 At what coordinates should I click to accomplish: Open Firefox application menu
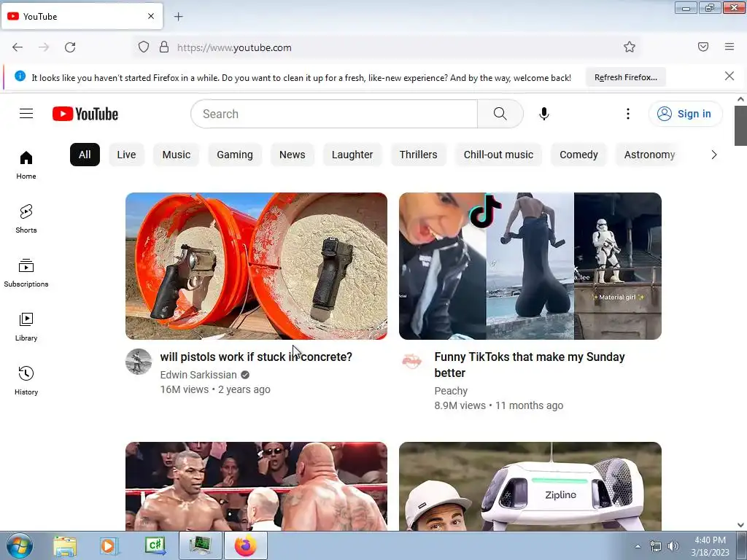(729, 47)
